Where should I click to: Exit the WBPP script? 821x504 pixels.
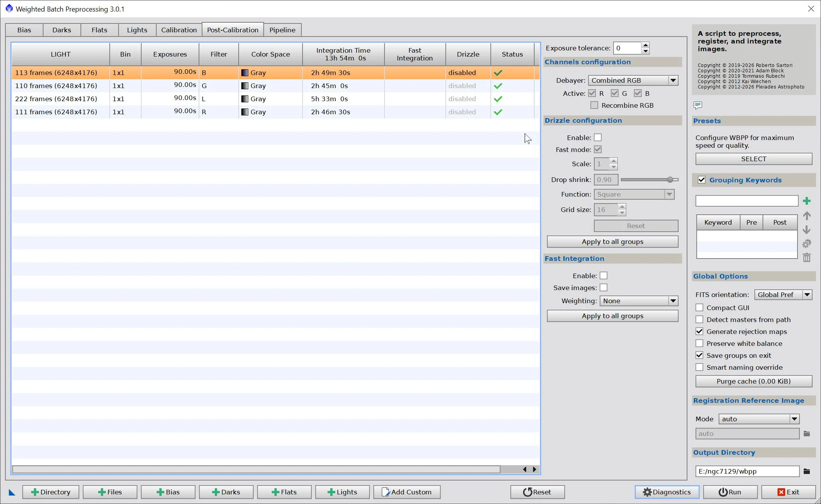[x=788, y=492]
